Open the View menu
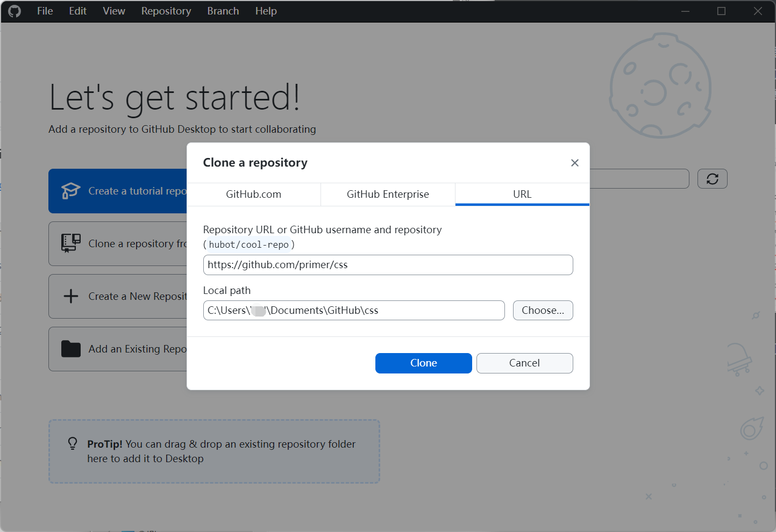Screen dimensions: 776x532 click(x=114, y=11)
